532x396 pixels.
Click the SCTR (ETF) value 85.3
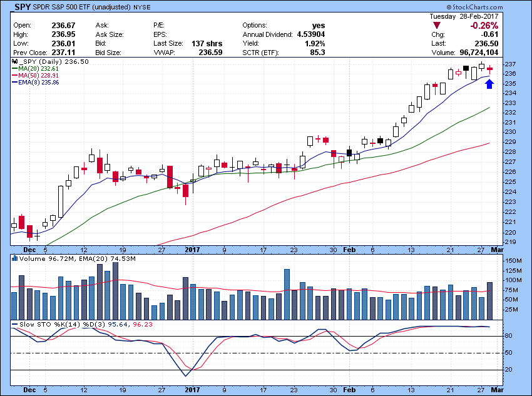coord(317,53)
